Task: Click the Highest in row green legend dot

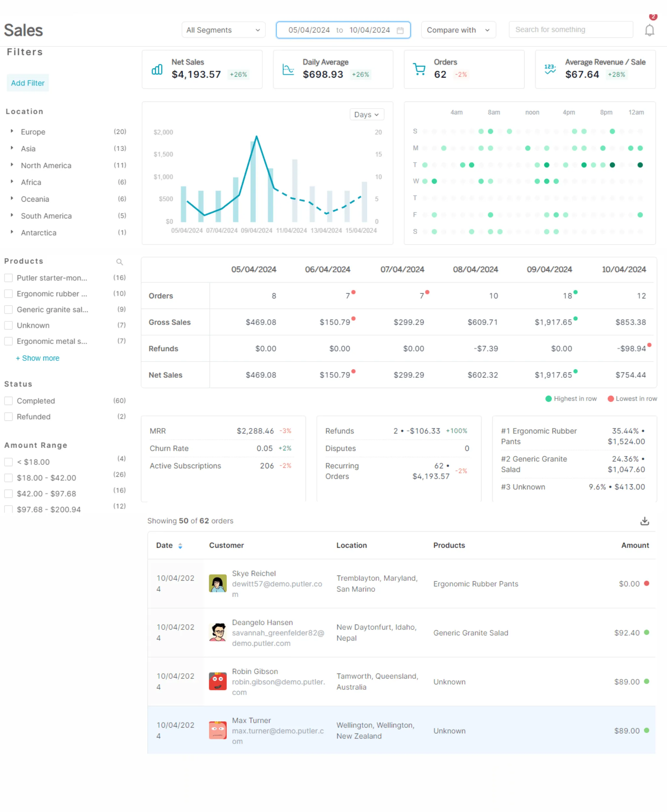Action: (548, 398)
